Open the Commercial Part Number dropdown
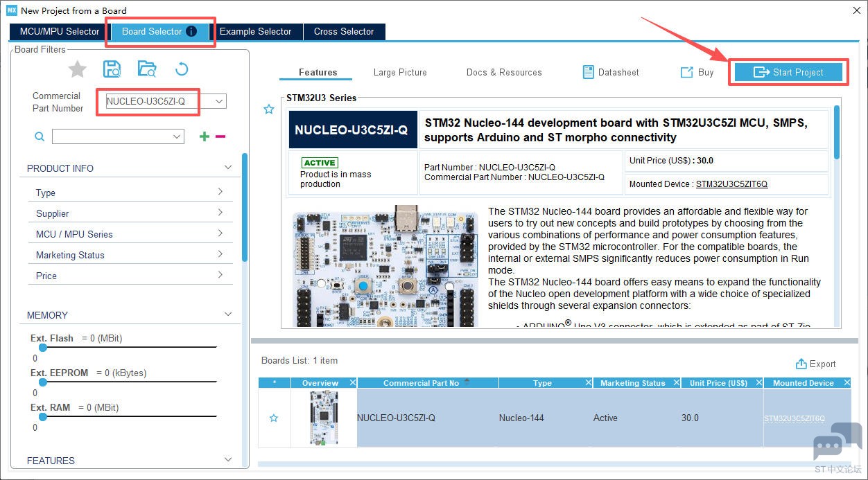Screen dimensions: 868x480 (218, 101)
